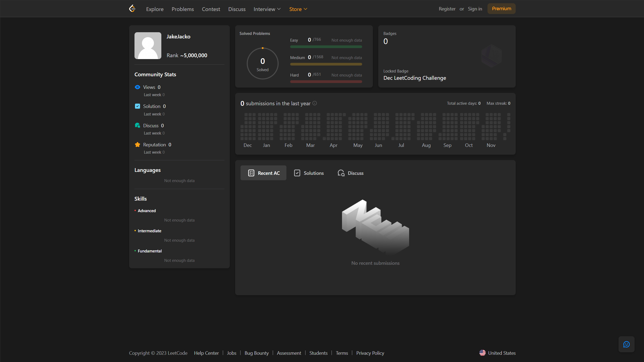Open the Explore page
Screen dimensions: 644x362
point(155,9)
